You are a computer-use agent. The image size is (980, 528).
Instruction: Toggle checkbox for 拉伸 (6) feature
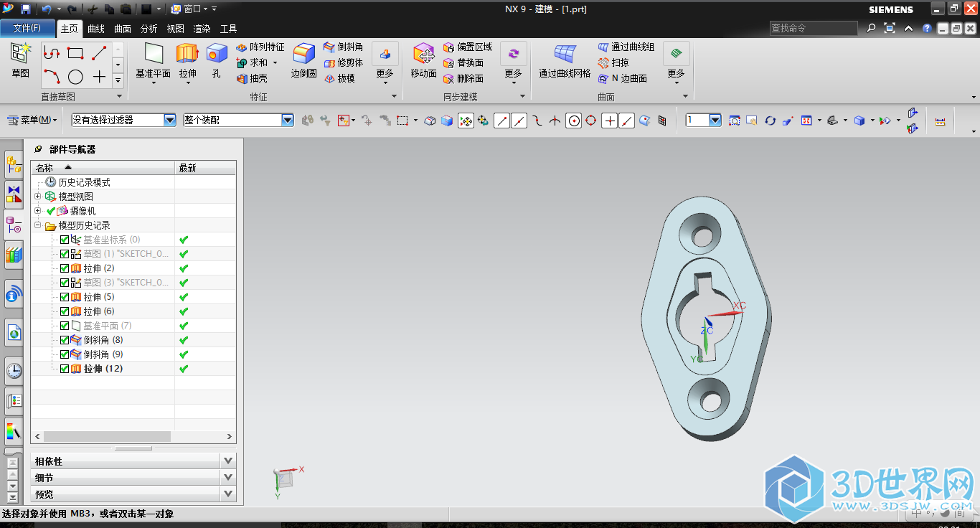65,311
